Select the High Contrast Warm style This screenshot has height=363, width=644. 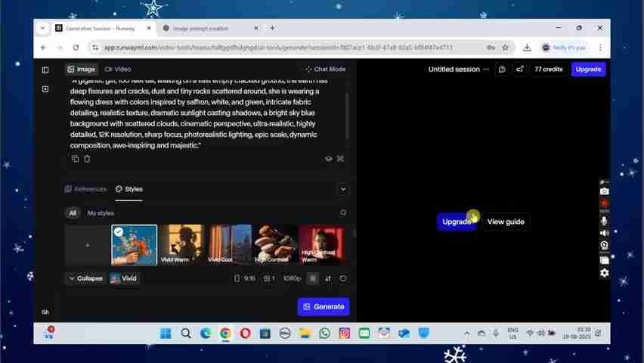coord(322,245)
